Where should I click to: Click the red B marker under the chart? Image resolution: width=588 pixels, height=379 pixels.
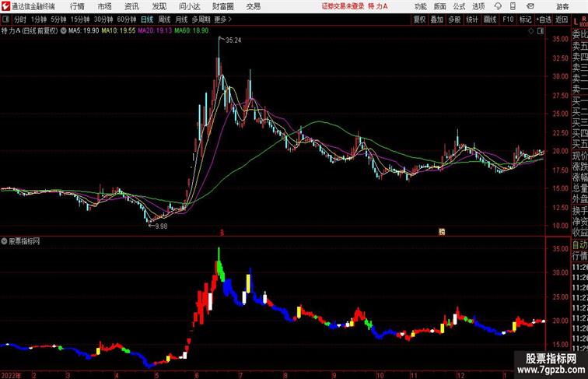pyautogui.click(x=222, y=233)
